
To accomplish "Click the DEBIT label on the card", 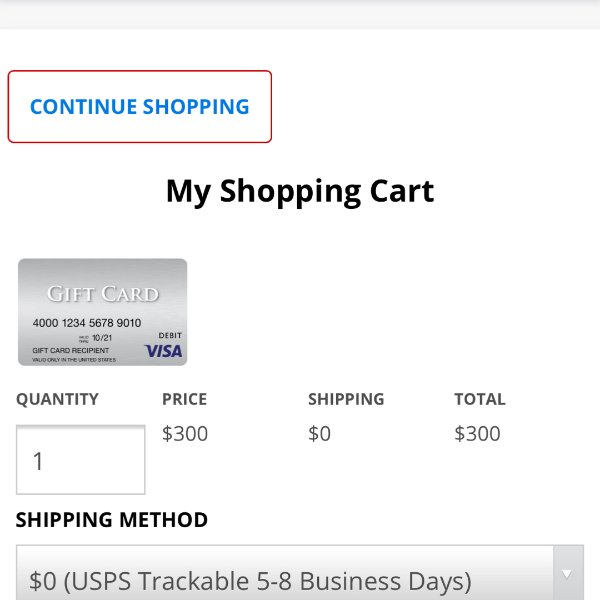I will pos(170,336).
